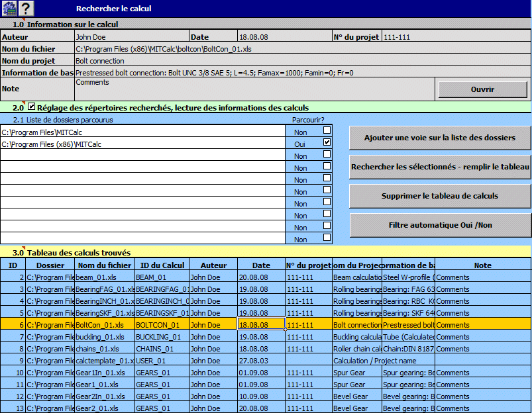Untick the Parcourir checkbox for C:\Program Files (x86)\MITCalc

(327, 142)
